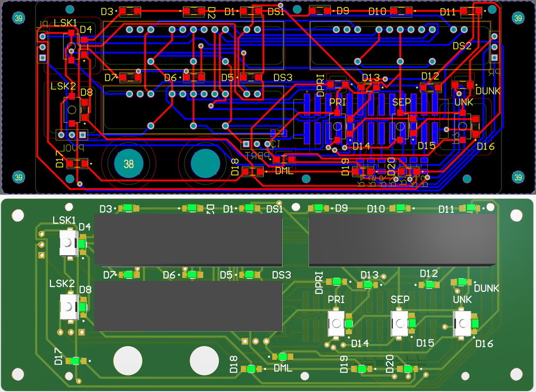Click the DPRI label in the 2D layout
Viewport: 536px width, 392px height.
[321, 86]
